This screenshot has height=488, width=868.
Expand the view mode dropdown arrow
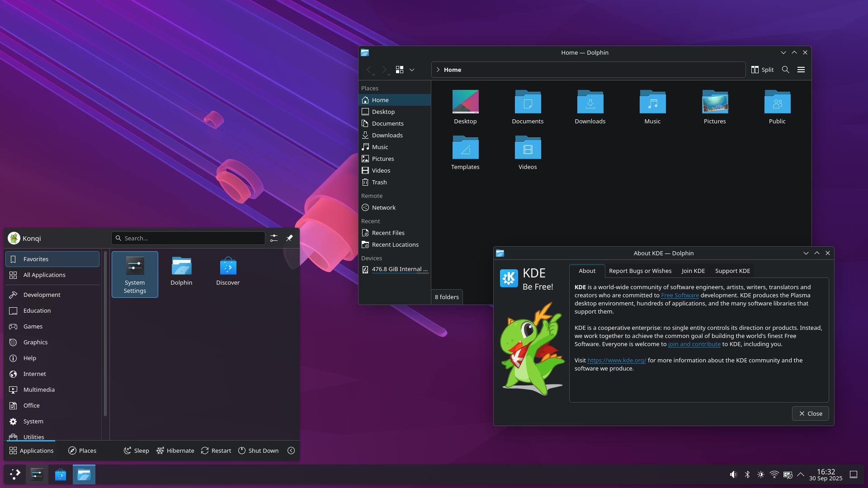(x=412, y=70)
